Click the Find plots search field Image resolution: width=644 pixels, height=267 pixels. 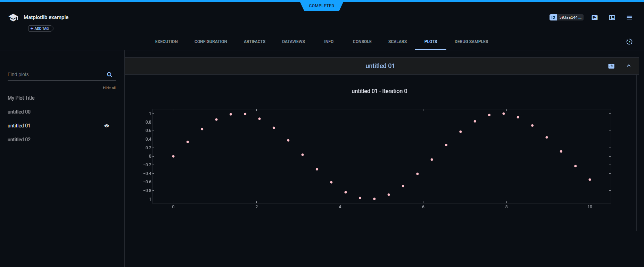point(56,75)
